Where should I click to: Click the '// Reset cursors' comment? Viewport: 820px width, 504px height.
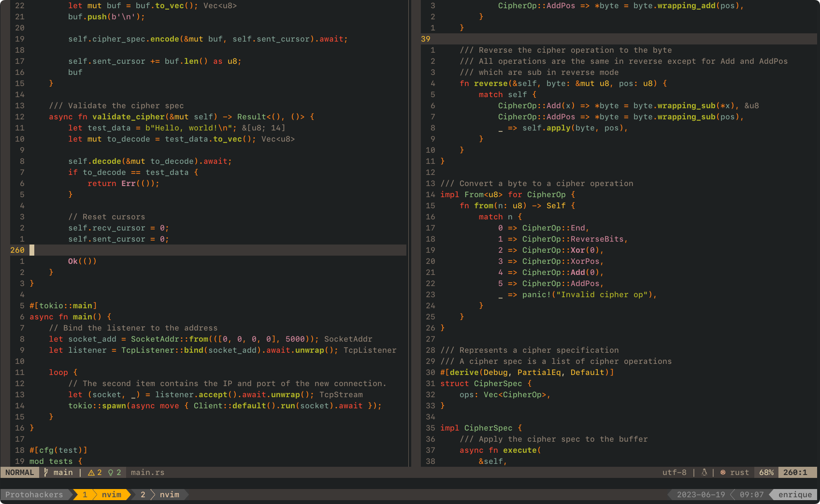(x=107, y=217)
